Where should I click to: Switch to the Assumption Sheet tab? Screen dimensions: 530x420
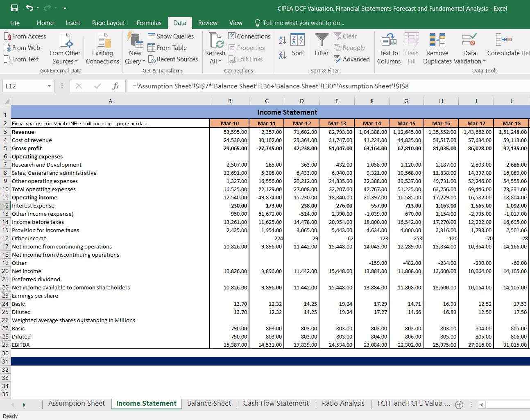point(77,403)
